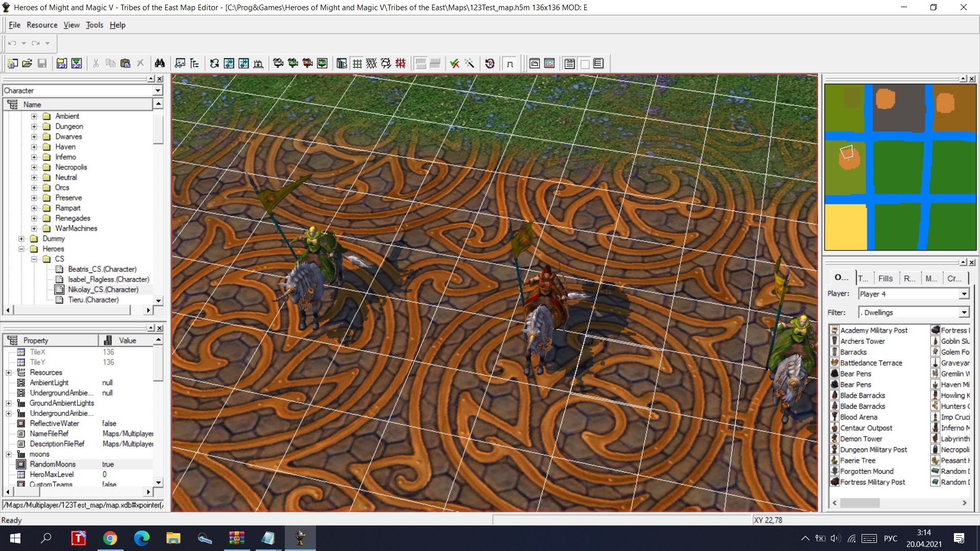Click the dwellings list horizontal scrollbar
This screenshot has width=980, height=551.
(900, 503)
